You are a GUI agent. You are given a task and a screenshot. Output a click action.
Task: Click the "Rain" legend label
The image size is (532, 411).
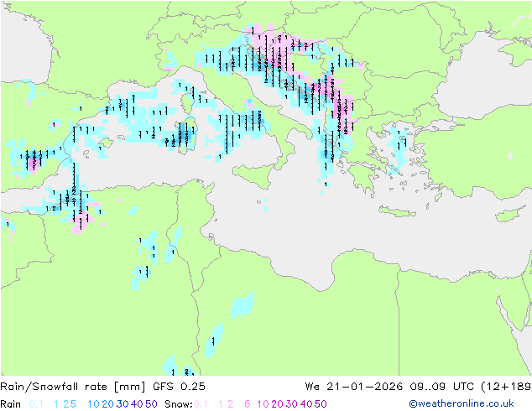pos(11,404)
